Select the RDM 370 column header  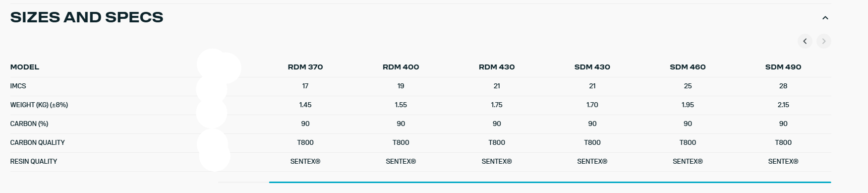305,67
